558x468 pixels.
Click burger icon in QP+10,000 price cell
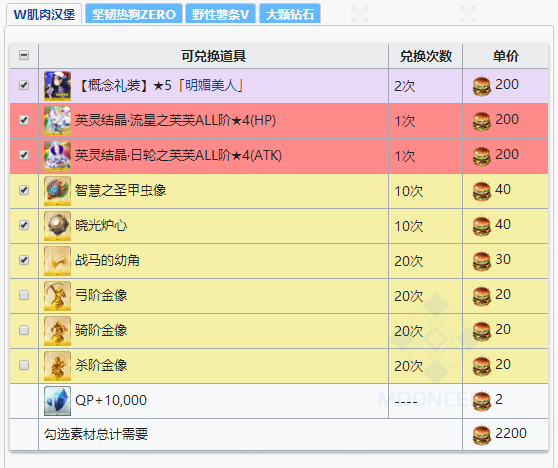pos(482,401)
